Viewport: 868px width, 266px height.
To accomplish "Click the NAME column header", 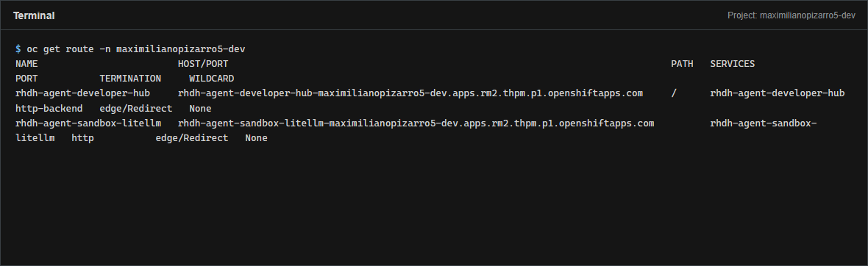I will 26,64.
